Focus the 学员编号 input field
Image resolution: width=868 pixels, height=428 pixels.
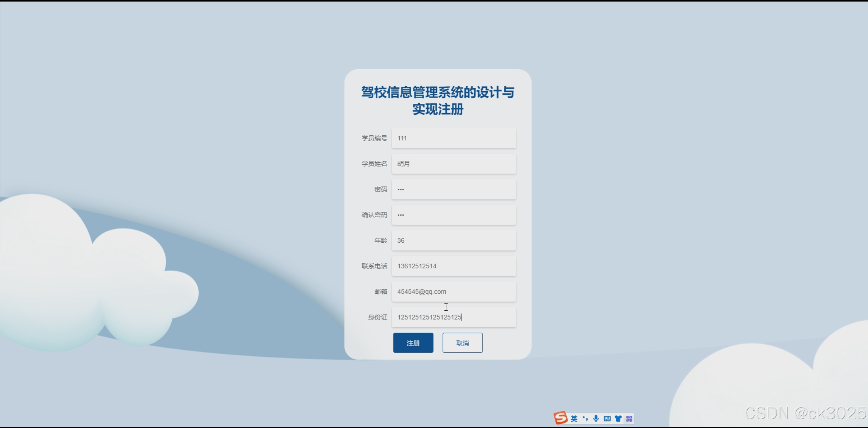[x=453, y=138]
